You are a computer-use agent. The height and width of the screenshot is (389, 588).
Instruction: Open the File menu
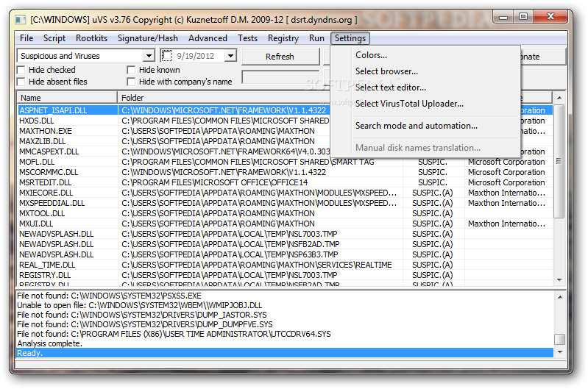[26, 38]
